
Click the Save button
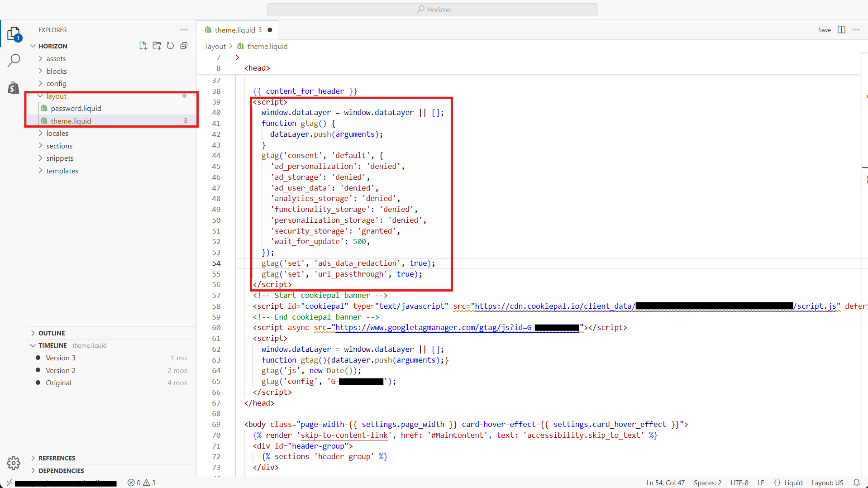(x=825, y=30)
